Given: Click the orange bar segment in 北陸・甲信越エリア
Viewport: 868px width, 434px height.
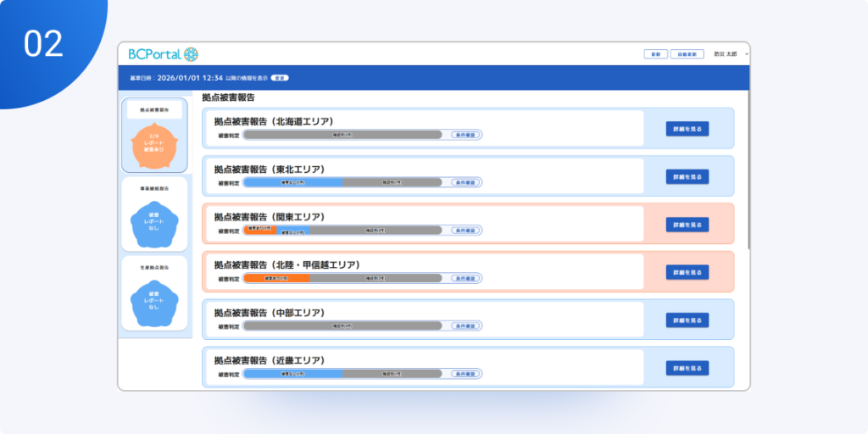Looking at the screenshot, I should point(277,278).
